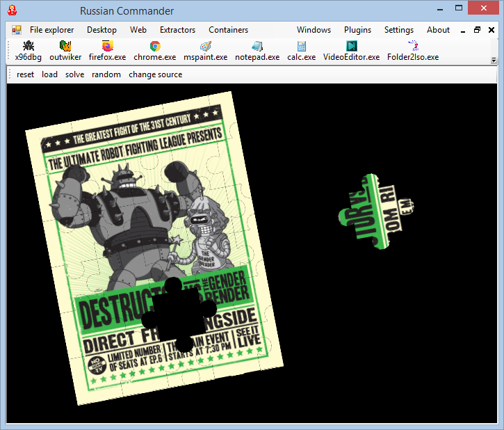Restore the inner child window

(x=478, y=30)
